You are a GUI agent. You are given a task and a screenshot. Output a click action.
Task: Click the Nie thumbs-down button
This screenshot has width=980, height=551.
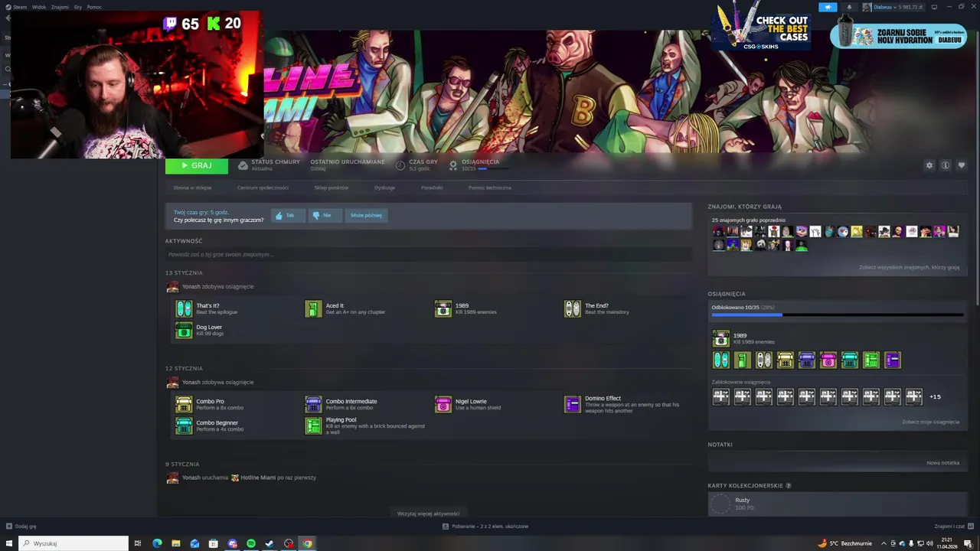point(324,216)
